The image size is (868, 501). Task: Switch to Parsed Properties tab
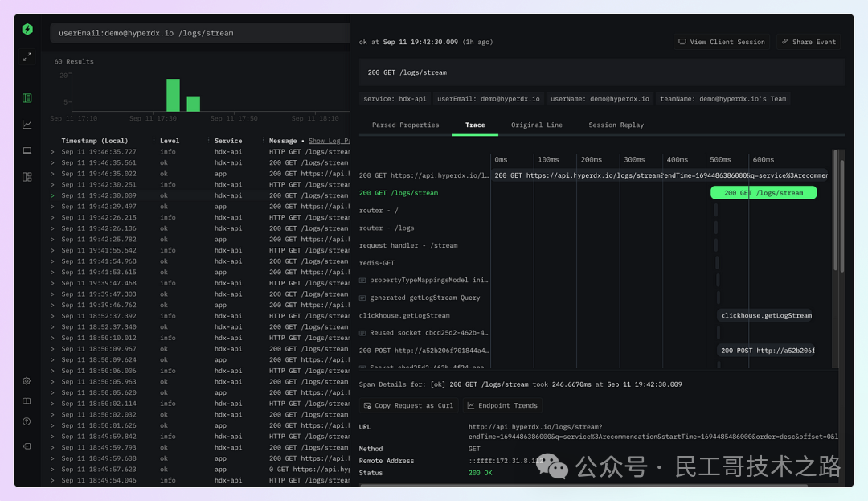(405, 125)
